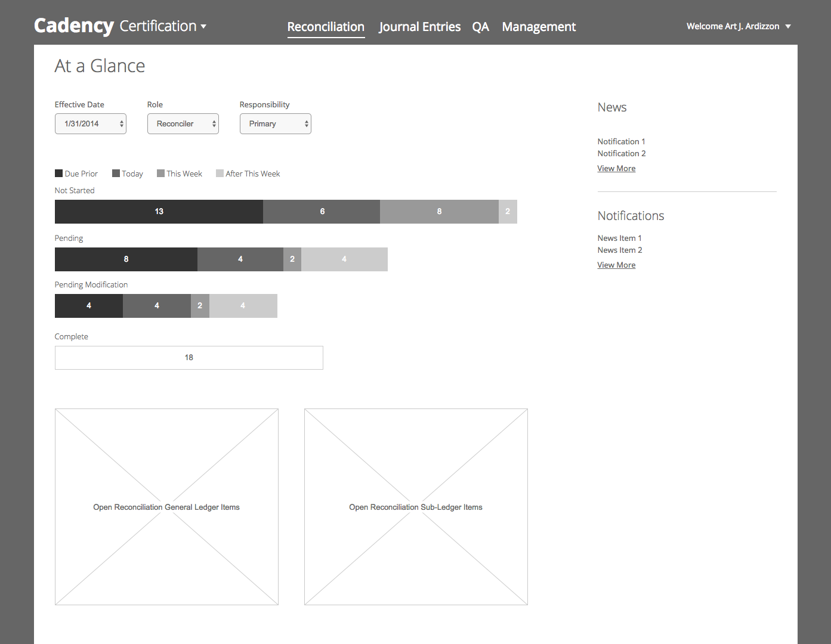The width and height of the screenshot is (831, 644).
Task: Toggle the Due Prior legend filter
Action: 76,173
